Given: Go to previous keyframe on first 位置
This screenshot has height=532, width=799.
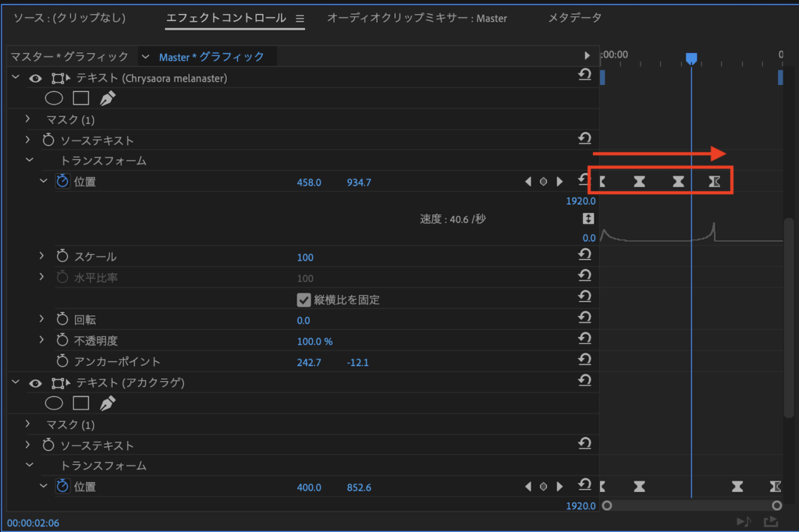Looking at the screenshot, I should [528, 182].
